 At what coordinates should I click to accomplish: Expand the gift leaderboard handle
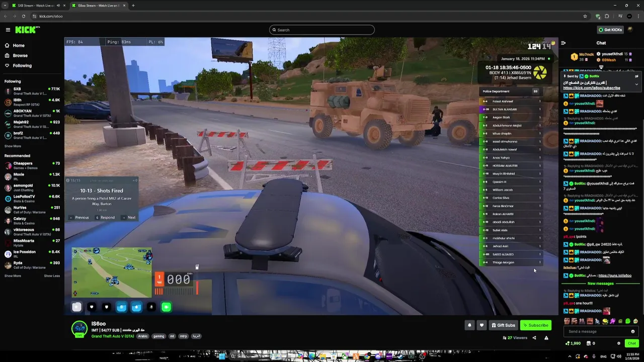pyautogui.click(x=601, y=66)
